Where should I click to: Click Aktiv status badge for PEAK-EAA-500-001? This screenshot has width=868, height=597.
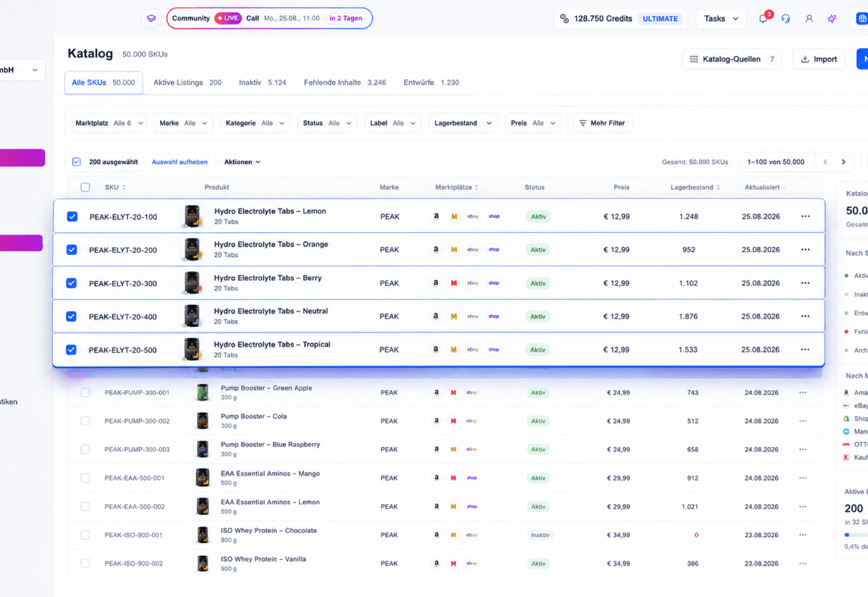[538, 478]
